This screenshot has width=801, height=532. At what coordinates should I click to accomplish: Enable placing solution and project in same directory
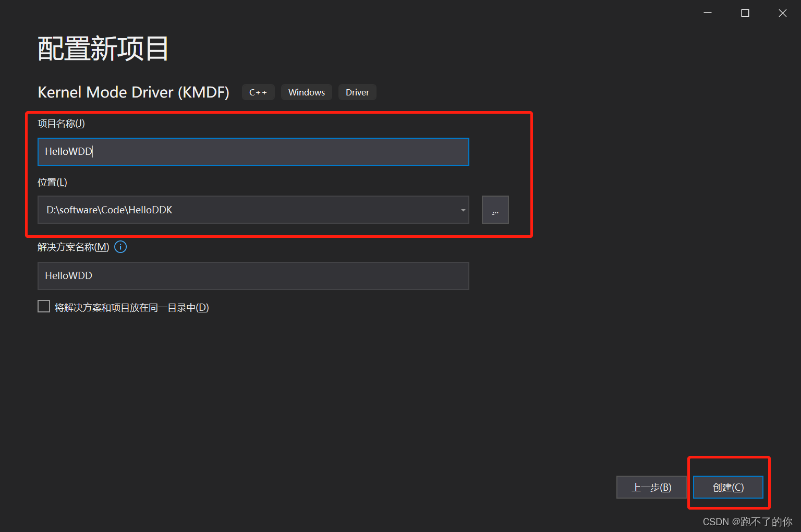point(44,307)
